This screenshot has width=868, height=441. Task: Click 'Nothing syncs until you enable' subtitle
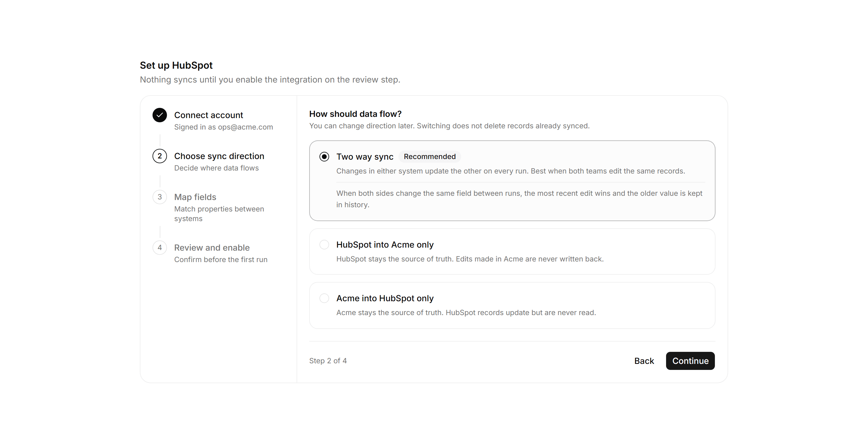pyautogui.click(x=270, y=80)
